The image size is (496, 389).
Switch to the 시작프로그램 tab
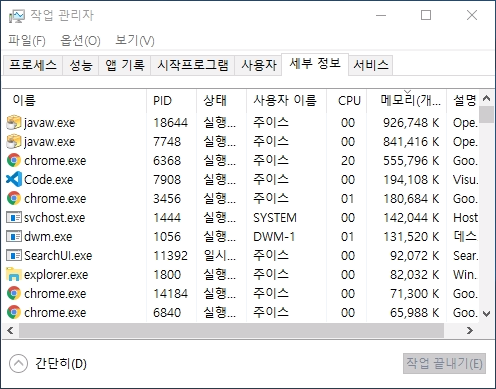pyautogui.click(x=193, y=65)
